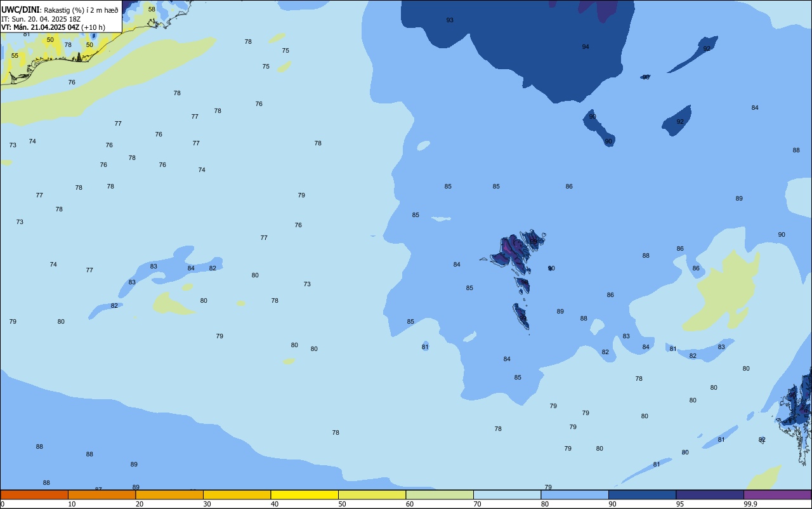The image size is (812, 509).
Task: Click the humidity value '94' on the map
Action: (x=586, y=47)
